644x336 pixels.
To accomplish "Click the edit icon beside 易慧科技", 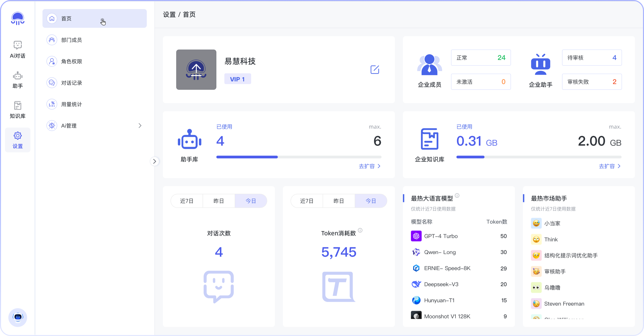I will [375, 70].
